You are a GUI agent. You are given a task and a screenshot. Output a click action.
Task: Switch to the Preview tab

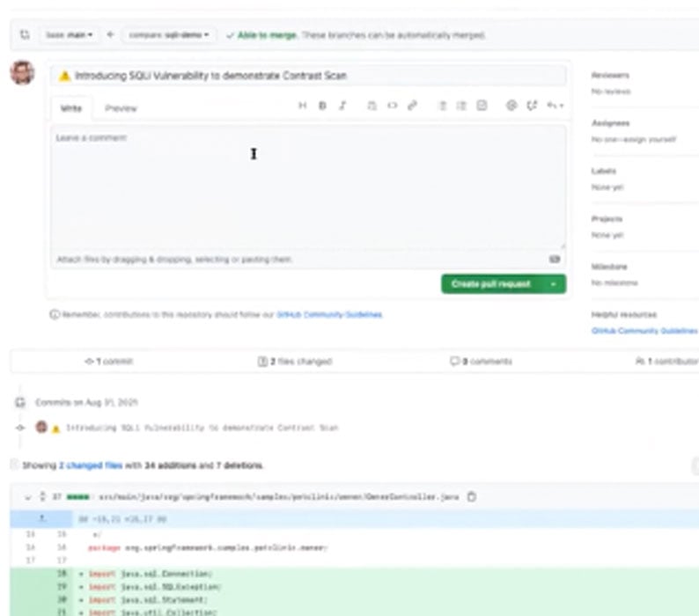121,108
